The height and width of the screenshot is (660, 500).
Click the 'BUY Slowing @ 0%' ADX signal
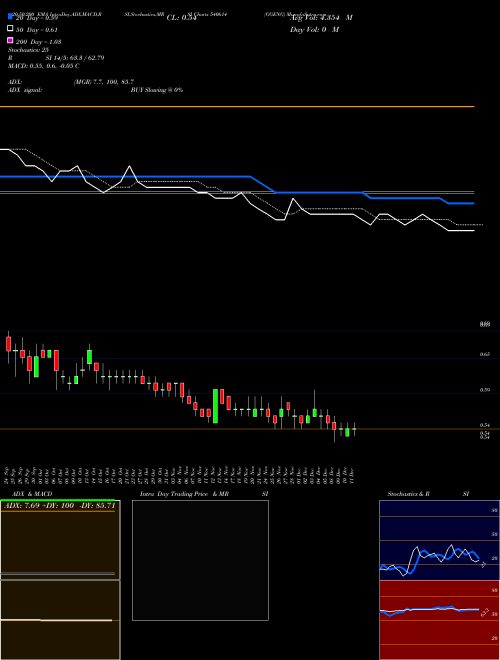point(157,90)
